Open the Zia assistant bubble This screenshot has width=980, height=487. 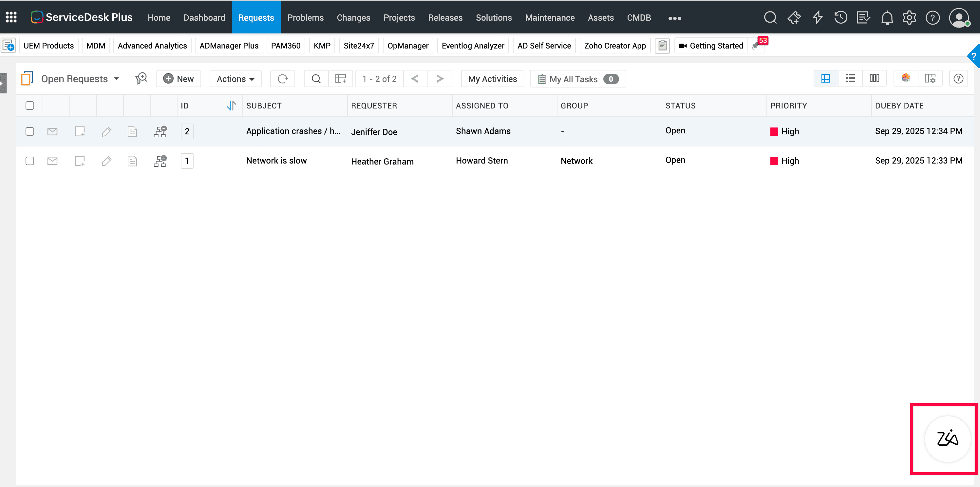pos(947,438)
